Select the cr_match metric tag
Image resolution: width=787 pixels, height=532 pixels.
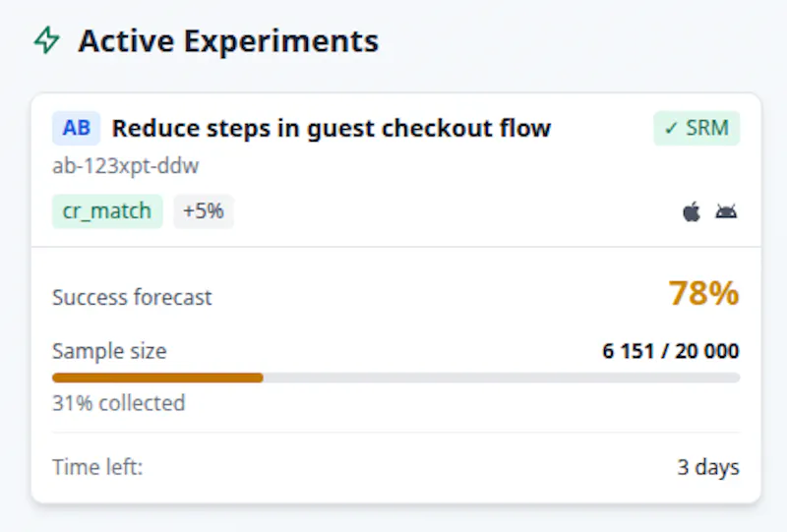[107, 210]
